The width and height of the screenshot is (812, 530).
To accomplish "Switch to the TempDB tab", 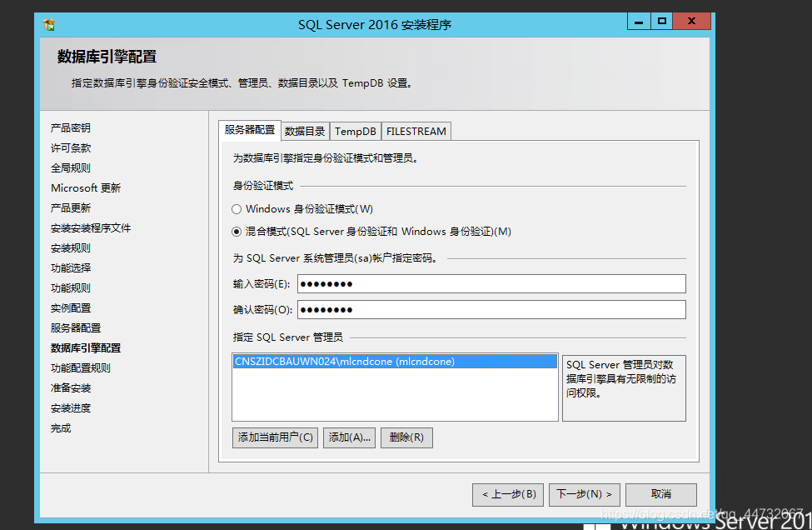I will coord(356,131).
